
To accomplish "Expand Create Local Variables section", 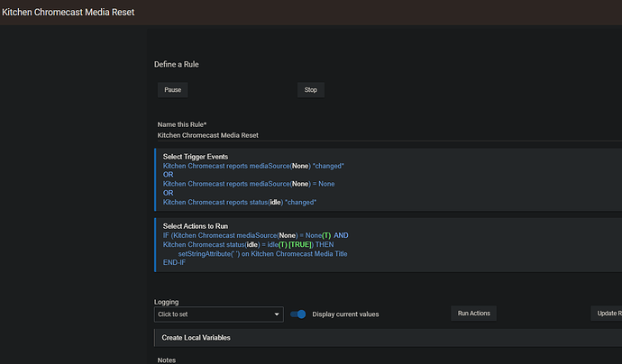I will click(x=388, y=338).
